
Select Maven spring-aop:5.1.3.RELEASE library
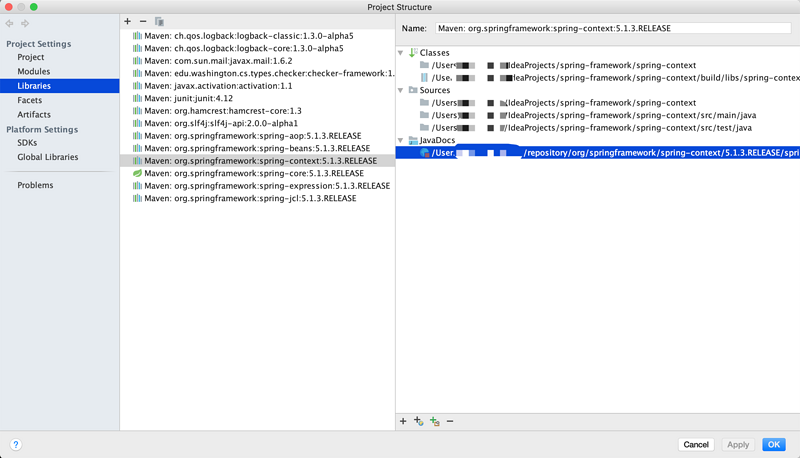[258, 136]
